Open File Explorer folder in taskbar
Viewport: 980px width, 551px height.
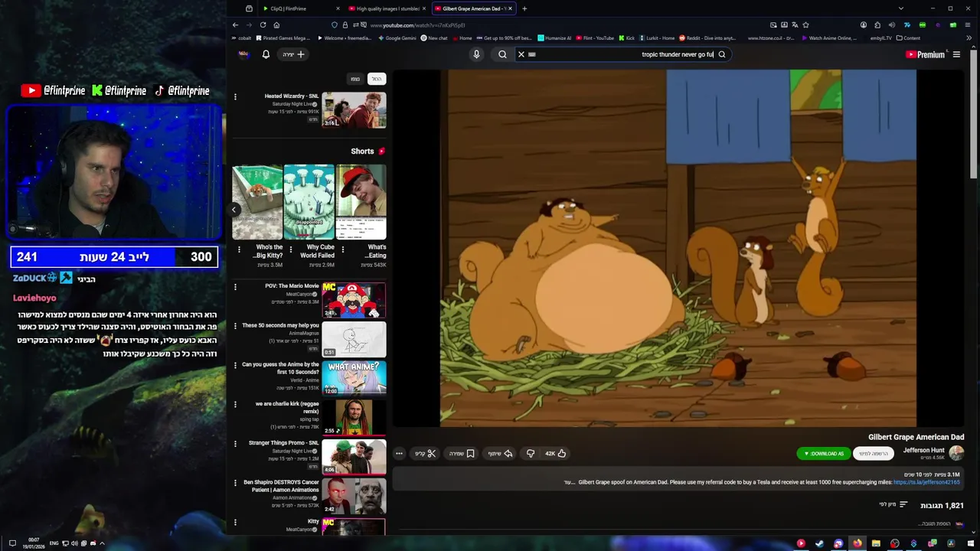pos(876,543)
